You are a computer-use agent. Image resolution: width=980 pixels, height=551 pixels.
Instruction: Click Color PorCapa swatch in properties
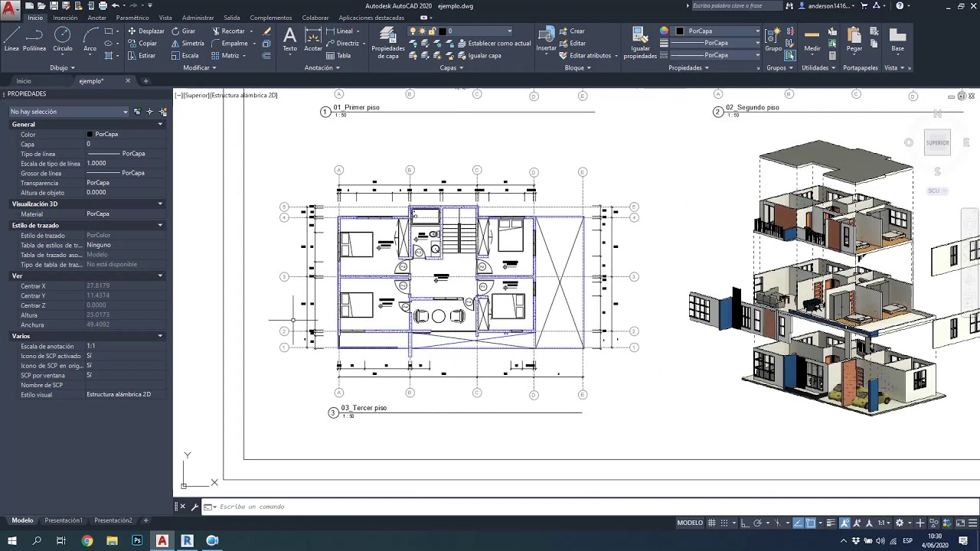point(90,135)
